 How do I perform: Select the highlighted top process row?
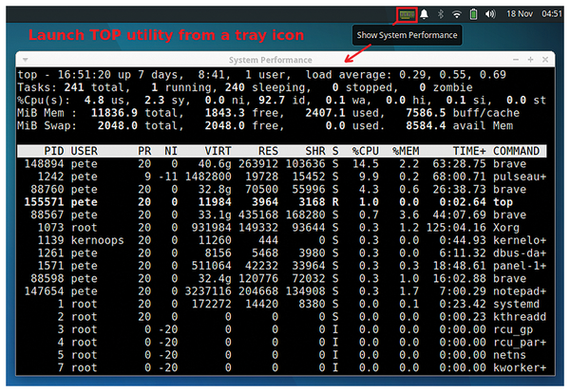(x=285, y=202)
